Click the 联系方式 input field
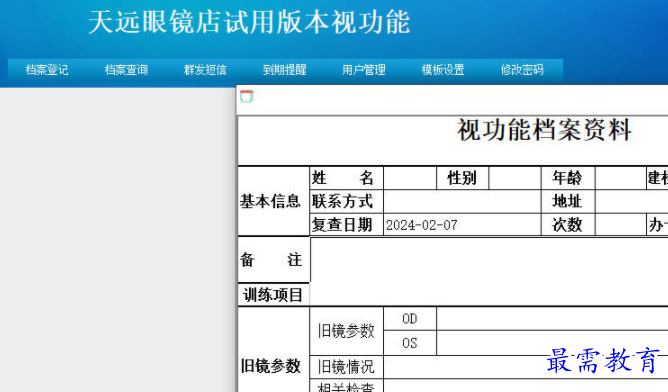This screenshot has height=392, width=668. pyautogui.click(x=462, y=201)
